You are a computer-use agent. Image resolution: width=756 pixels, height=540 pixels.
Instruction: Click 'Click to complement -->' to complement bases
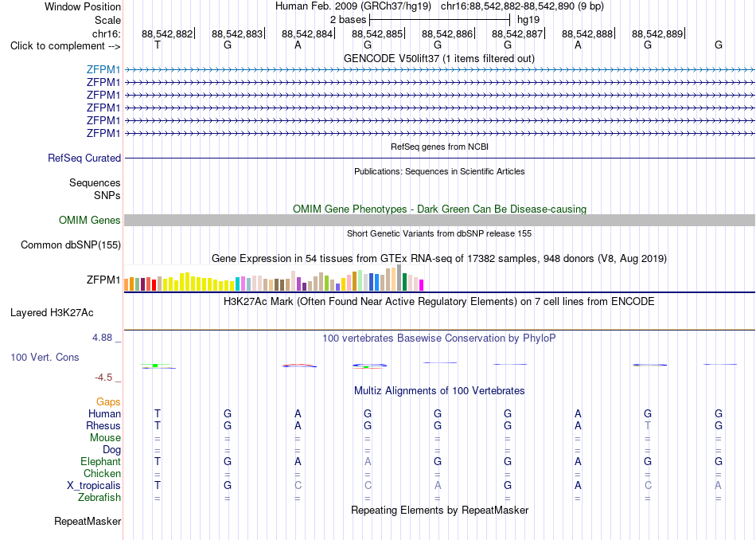[x=65, y=46]
